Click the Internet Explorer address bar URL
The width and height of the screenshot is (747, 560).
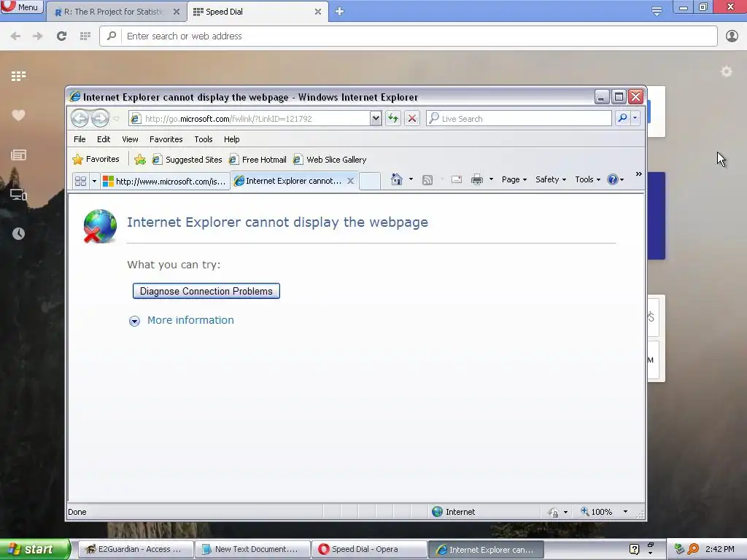228,119
